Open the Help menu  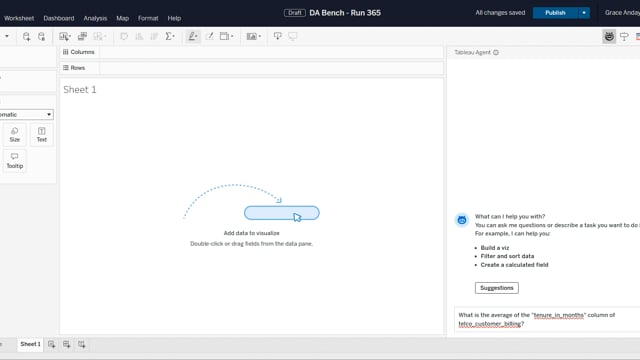174,18
